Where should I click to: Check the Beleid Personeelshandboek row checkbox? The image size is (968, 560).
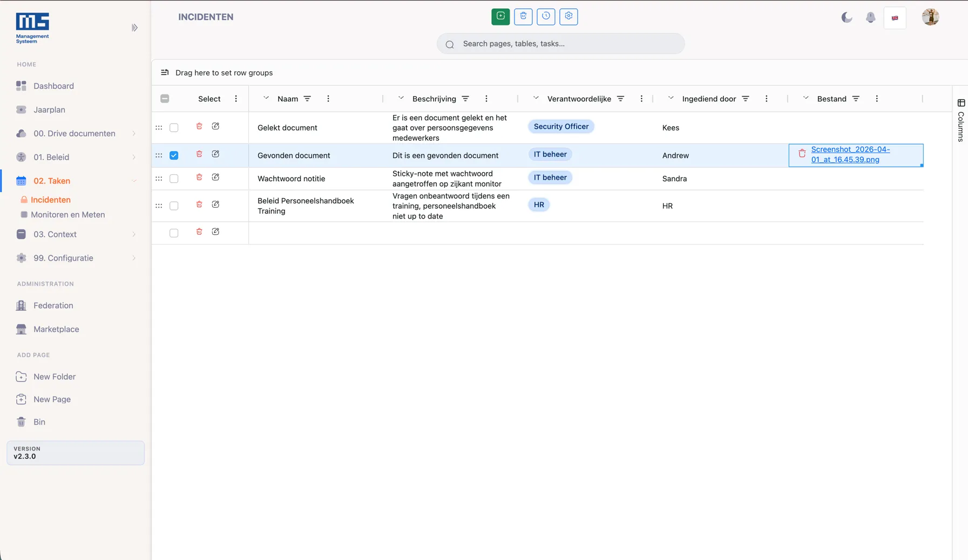coord(174,206)
